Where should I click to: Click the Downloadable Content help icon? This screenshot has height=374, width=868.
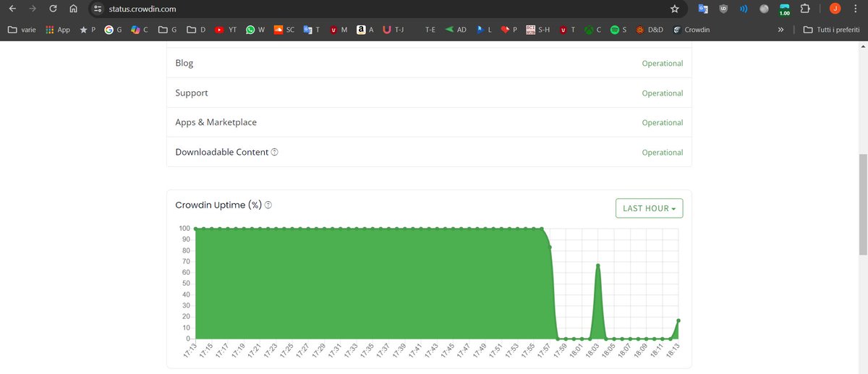(x=275, y=153)
